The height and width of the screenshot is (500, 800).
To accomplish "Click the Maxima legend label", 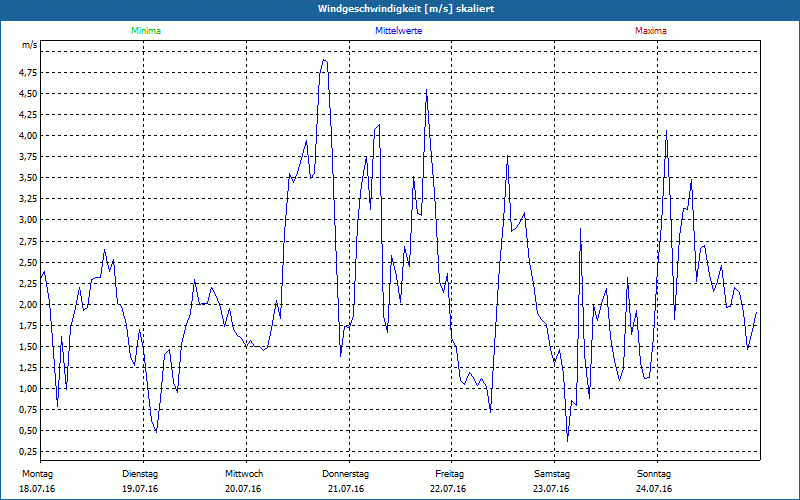I will pyautogui.click(x=651, y=31).
